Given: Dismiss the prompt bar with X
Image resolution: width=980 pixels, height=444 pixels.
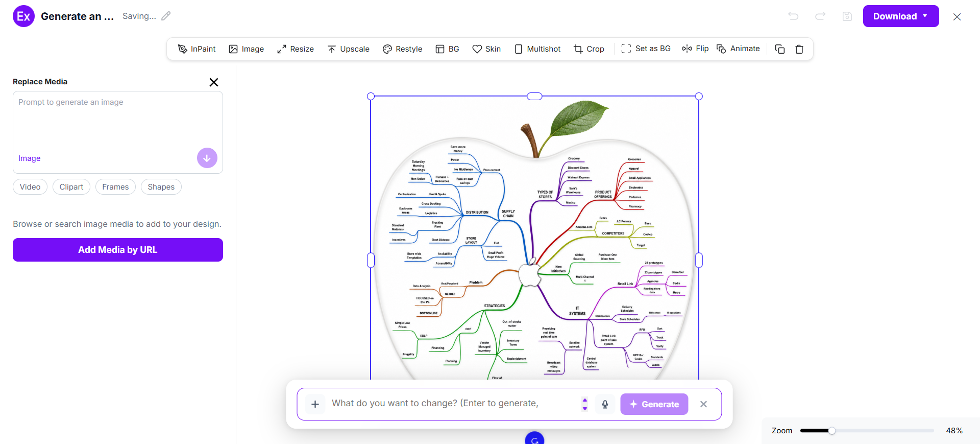Looking at the screenshot, I should pyautogui.click(x=704, y=404).
